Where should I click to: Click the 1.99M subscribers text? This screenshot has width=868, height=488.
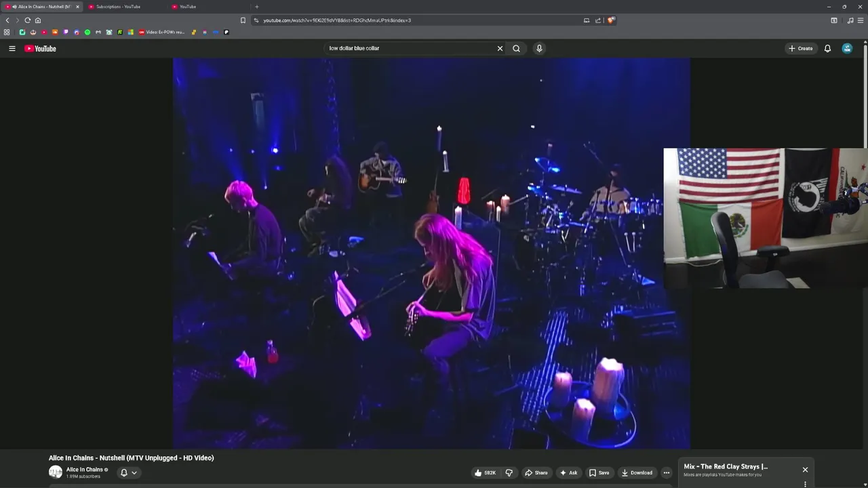(83, 476)
